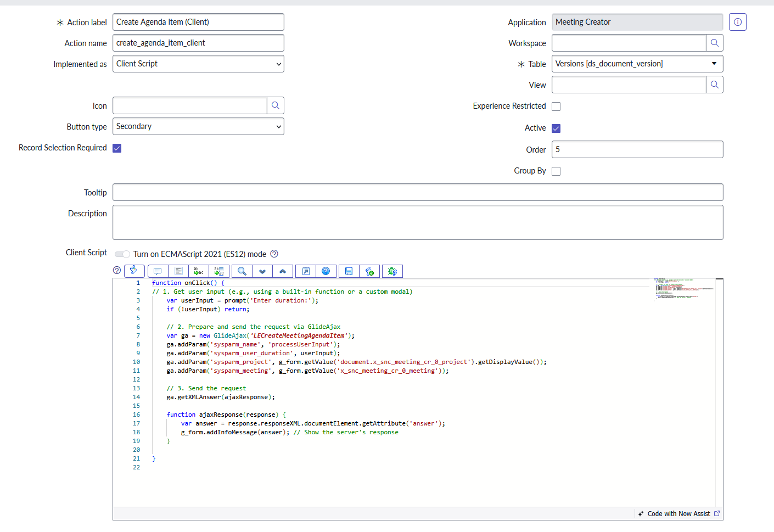Viewport: 774px width, 532px height.
Task: Click line 'function ajaxResponse(response) {'
Action: pyautogui.click(x=226, y=415)
